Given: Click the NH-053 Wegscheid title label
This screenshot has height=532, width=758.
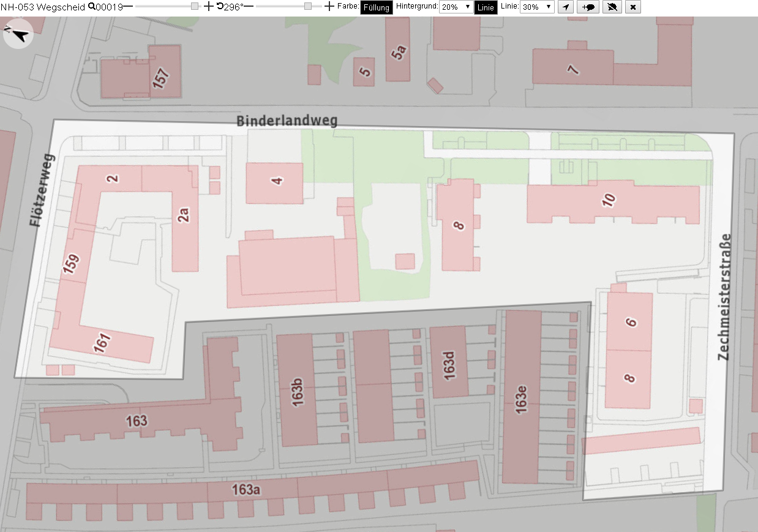Looking at the screenshot, I should pyautogui.click(x=43, y=7).
